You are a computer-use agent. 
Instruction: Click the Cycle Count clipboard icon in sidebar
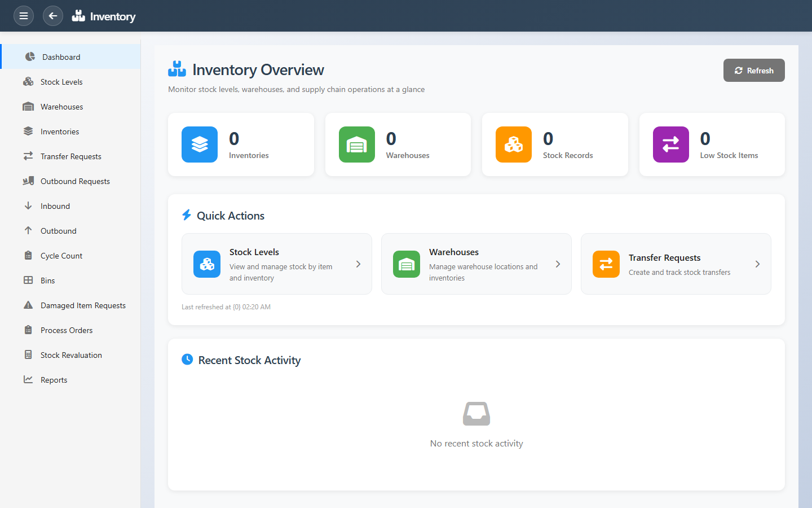(x=28, y=256)
